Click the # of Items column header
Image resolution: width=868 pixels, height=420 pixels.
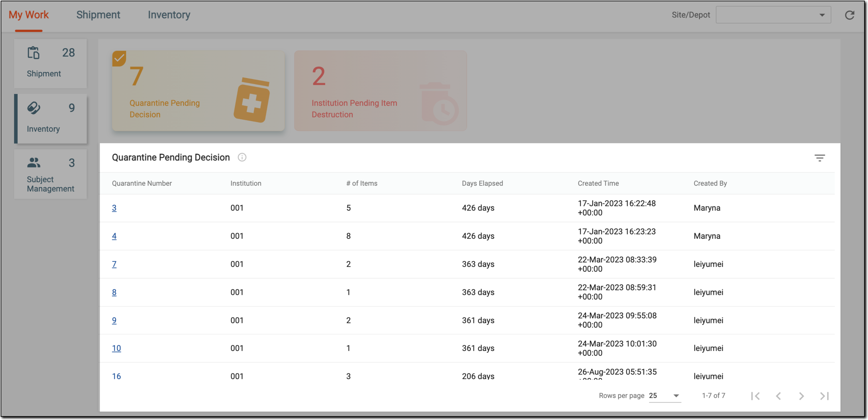[362, 183]
